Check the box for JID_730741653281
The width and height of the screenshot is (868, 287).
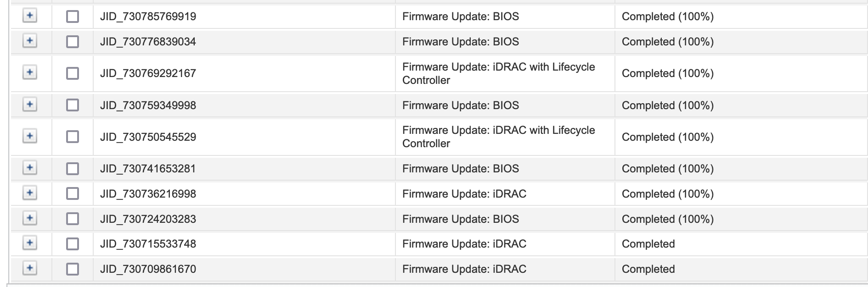tap(73, 169)
